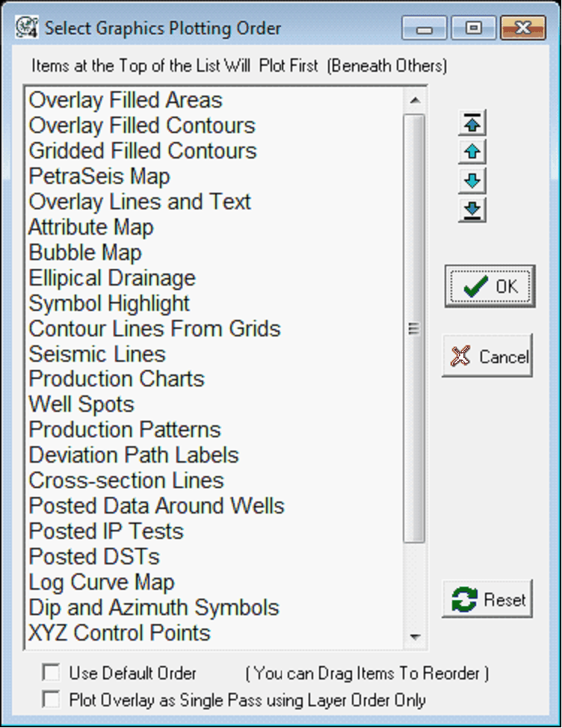
Task: Select Overlay Filled Areas in the list
Action: coord(126,100)
